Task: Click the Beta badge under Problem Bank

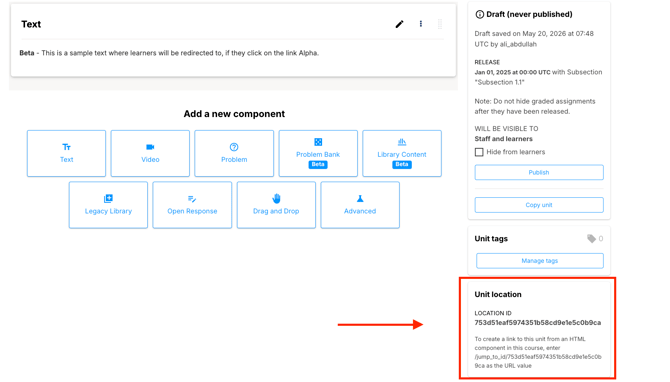Action: (x=318, y=165)
